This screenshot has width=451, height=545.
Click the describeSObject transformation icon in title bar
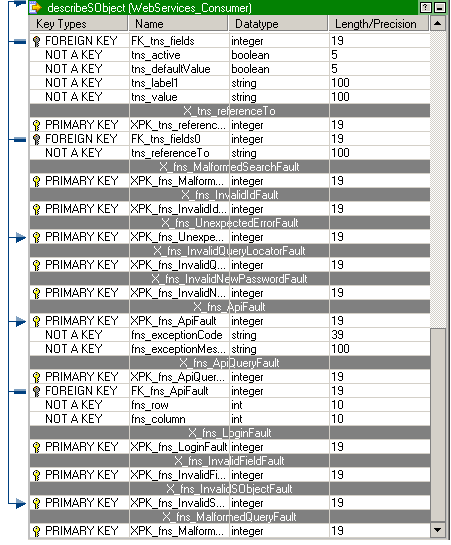click(x=36, y=7)
